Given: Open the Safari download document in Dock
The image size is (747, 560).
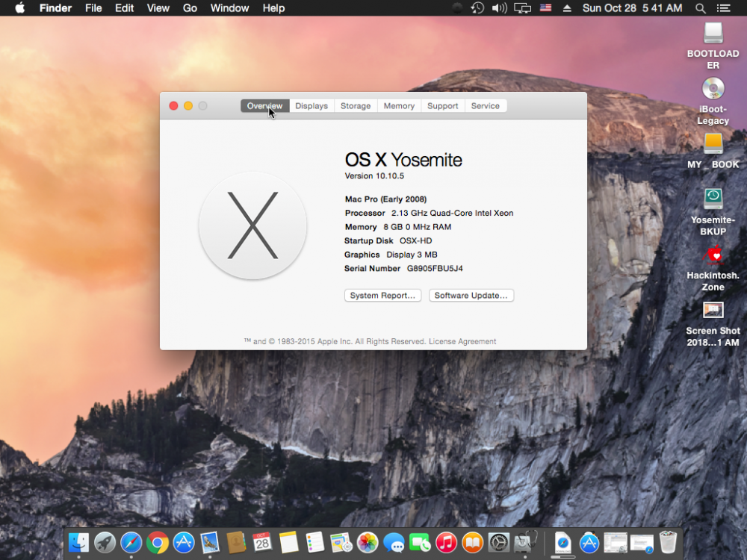Looking at the screenshot, I should tap(562, 542).
